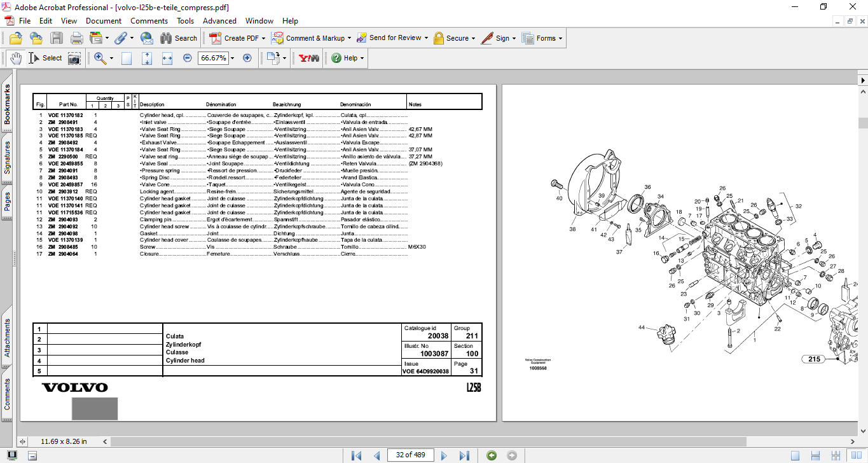Jump to the first page
Screen dimensions: 868x463
tap(357, 455)
